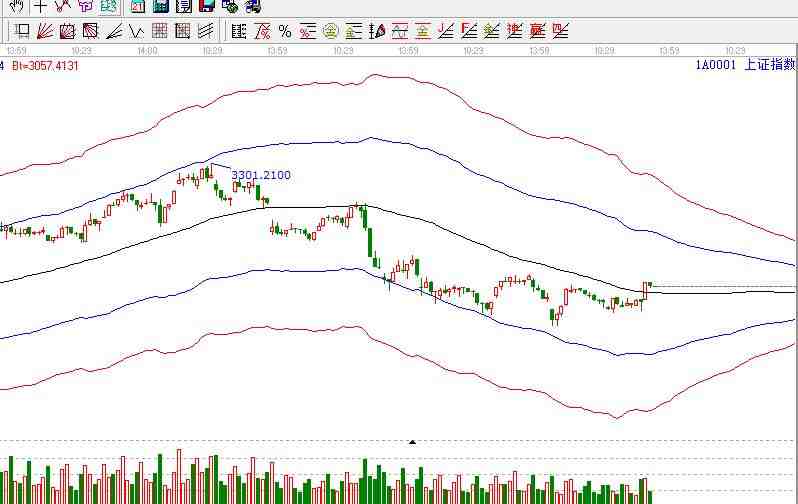Select the boxed fan rays tool
Viewport: 798px width, 504px height.
(68, 31)
